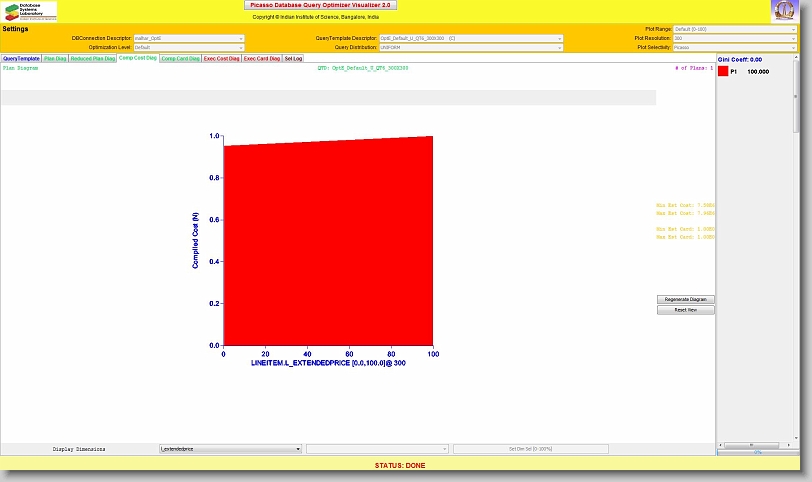Screen dimensions: 812x482
Task: Open the DBConnection Descriptor dropdown
Action: point(189,38)
